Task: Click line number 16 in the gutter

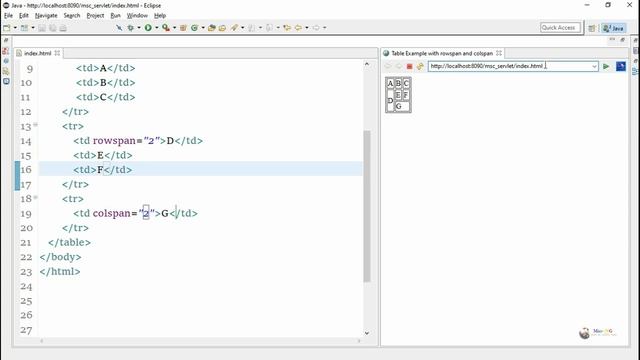Action: (26, 170)
